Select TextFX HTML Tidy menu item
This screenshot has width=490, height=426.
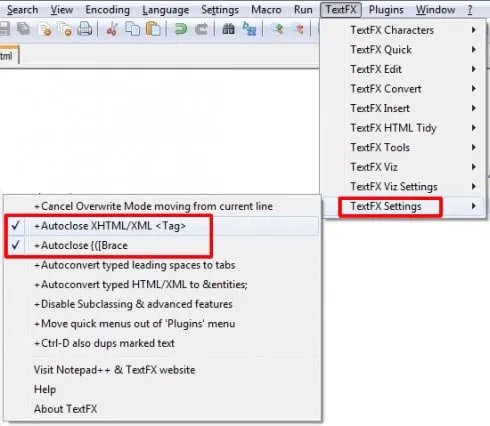(x=403, y=128)
